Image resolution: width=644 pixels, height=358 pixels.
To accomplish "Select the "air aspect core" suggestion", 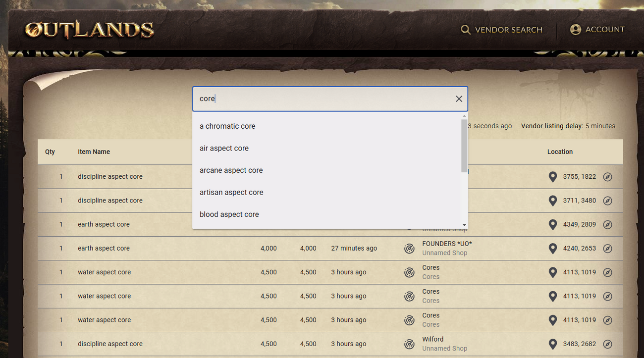I will [224, 148].
